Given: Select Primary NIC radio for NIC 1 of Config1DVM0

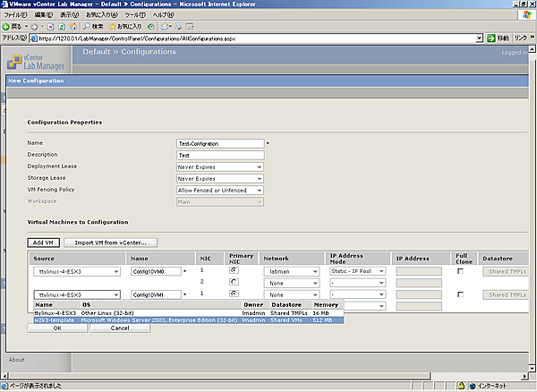Looking at the screenshot, I should [234, 269].
